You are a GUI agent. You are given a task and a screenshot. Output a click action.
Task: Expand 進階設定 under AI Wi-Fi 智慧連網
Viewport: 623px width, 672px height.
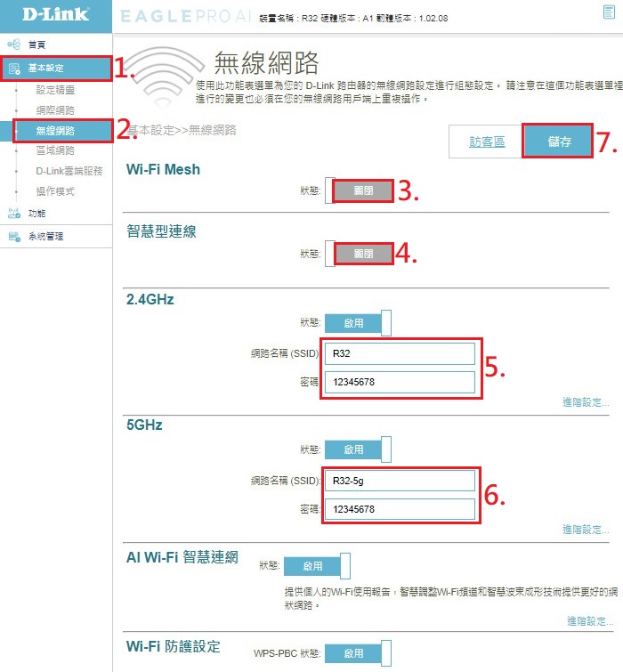pyautogui.click(x=590, y=620)
